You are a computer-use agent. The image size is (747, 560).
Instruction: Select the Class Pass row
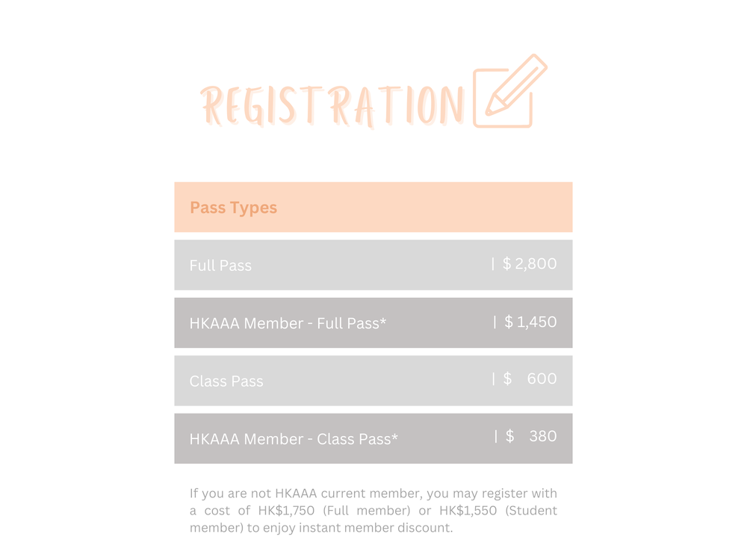[373, 381]
